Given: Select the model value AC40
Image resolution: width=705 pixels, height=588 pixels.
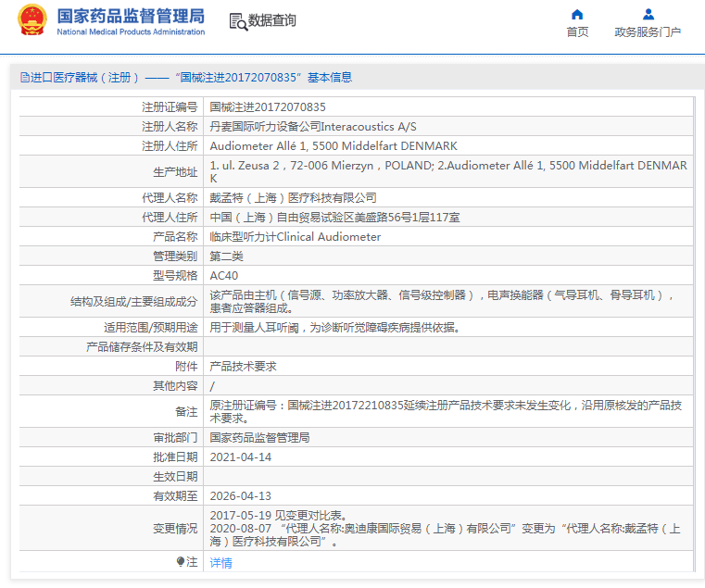Looking at the screenshot, I should (224, 276).
